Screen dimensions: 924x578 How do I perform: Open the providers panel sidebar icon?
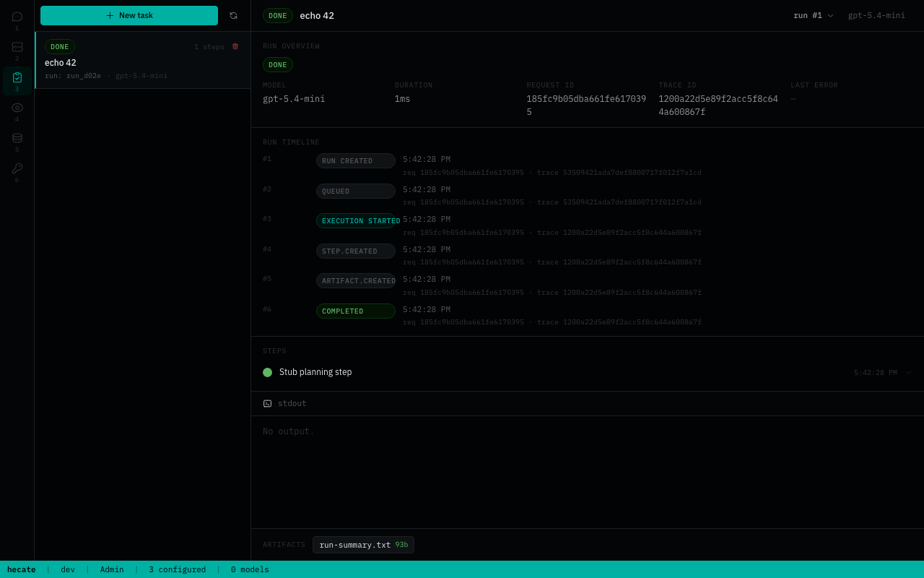pos(17,47)
